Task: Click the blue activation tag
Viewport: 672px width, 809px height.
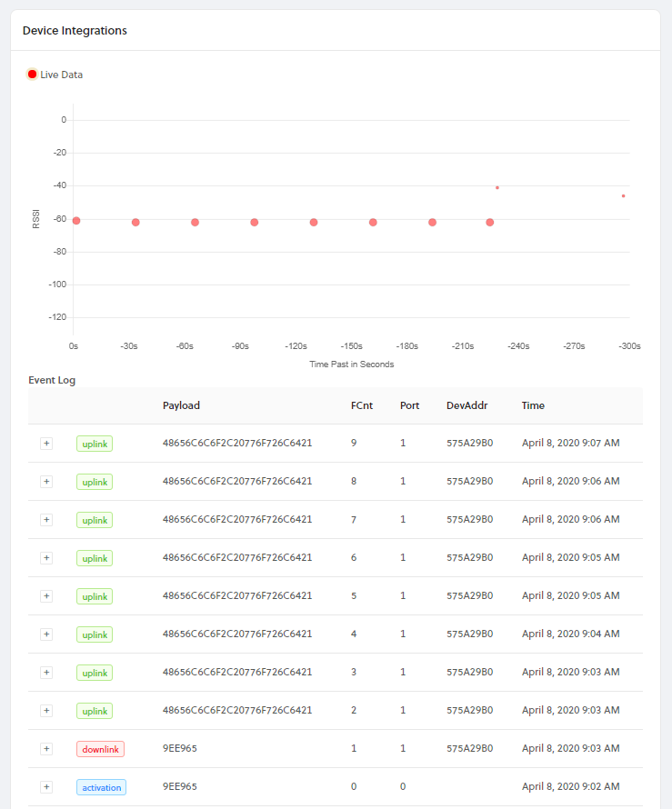Action: coord(101,787)
